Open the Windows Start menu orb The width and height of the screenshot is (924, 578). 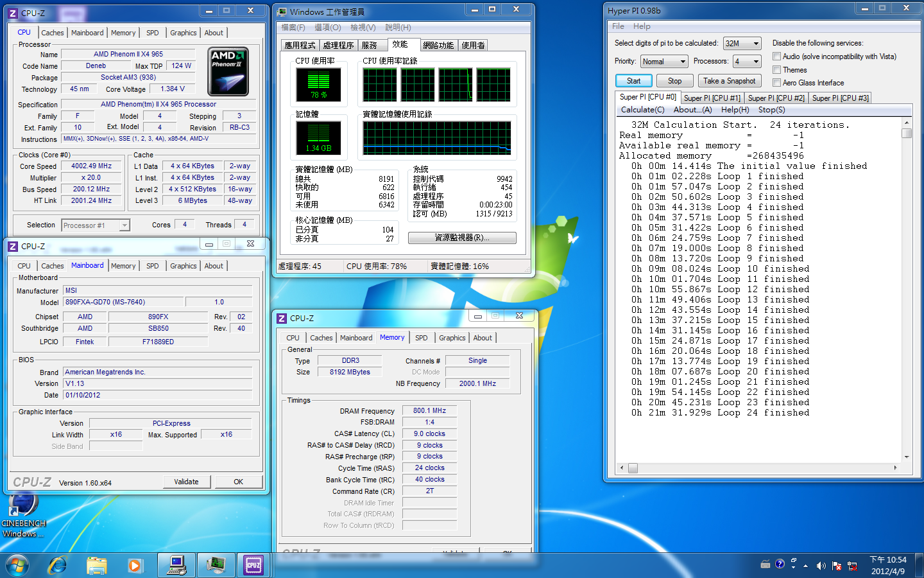coord(17,565)
